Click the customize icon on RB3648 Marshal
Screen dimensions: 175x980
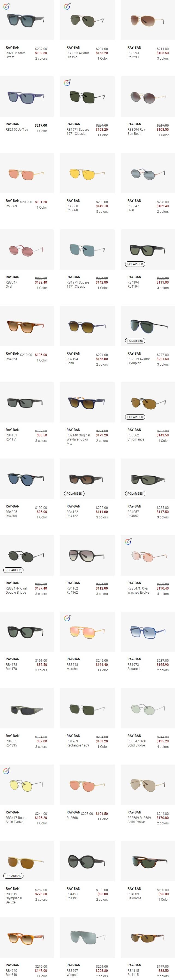(67, 618)
